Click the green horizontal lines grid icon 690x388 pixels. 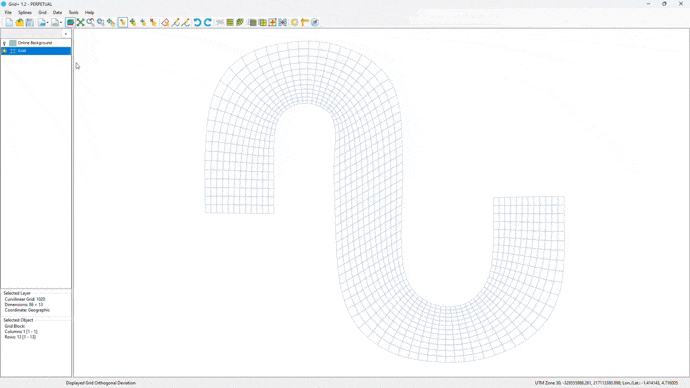click(230, 22)
